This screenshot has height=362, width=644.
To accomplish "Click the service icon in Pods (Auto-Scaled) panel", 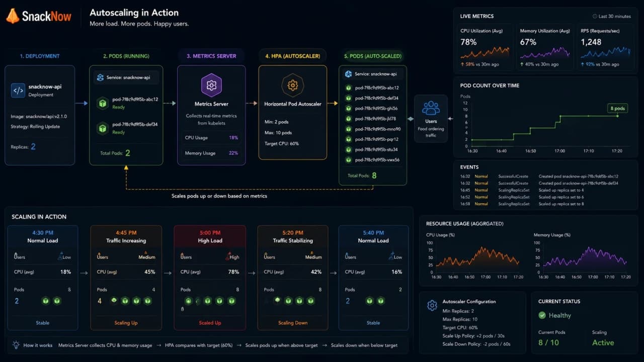I will [x=348, y=74].
